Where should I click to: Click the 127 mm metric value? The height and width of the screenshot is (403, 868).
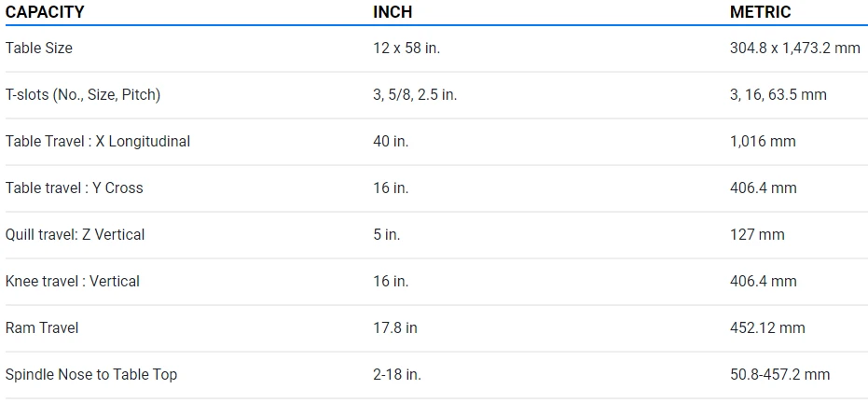pyautogui.click(x=757, y=234)
